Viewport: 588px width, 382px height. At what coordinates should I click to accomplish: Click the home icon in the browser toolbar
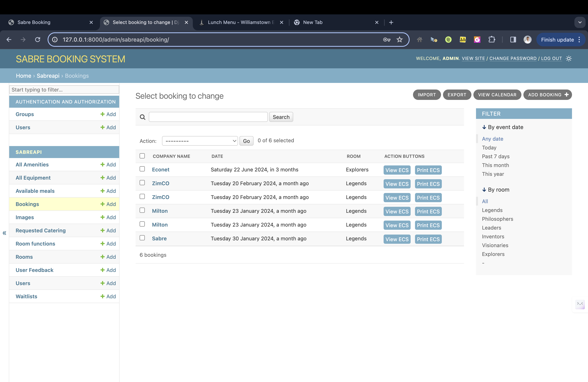pos(419,40)
